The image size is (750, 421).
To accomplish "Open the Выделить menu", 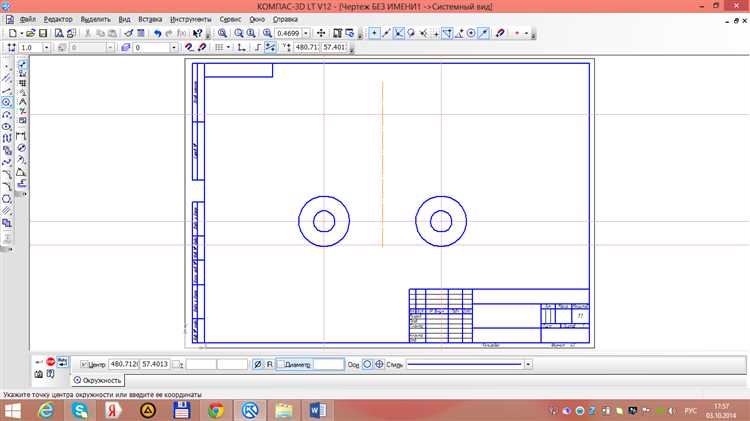I will point(95,20).
